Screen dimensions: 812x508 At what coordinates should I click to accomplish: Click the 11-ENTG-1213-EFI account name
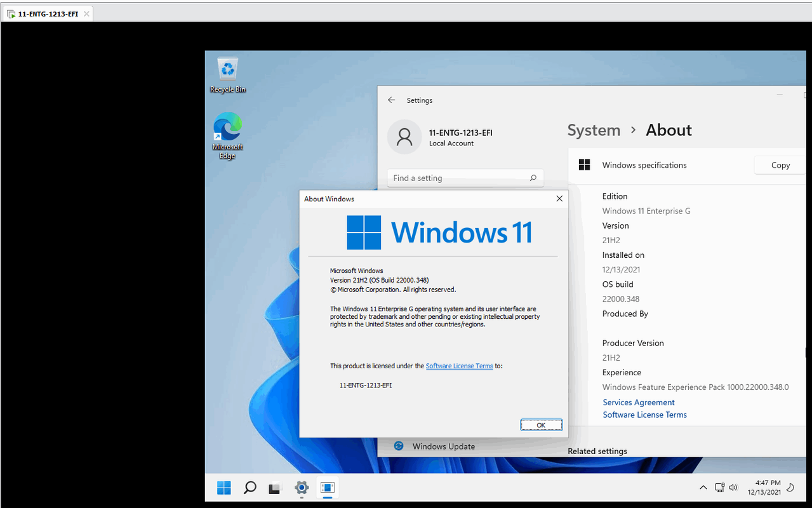(x=461, y=133)
